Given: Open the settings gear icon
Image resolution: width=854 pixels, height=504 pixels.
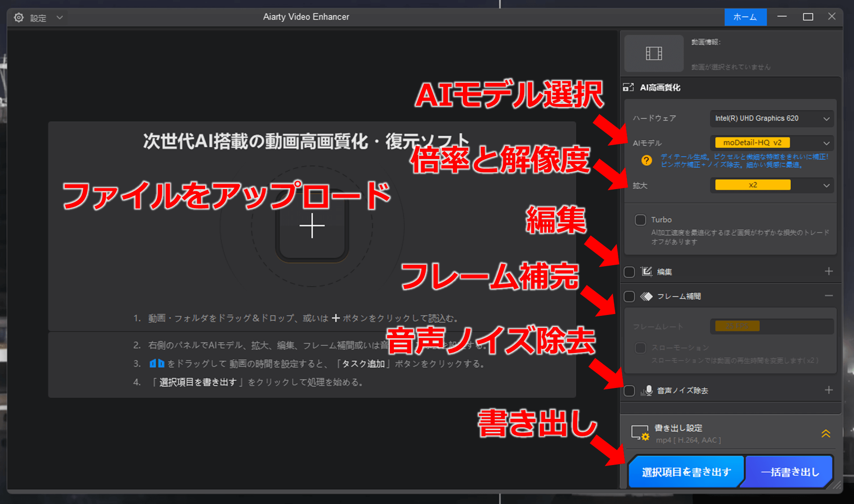Looking at the screenshot, I should [19, 17].
